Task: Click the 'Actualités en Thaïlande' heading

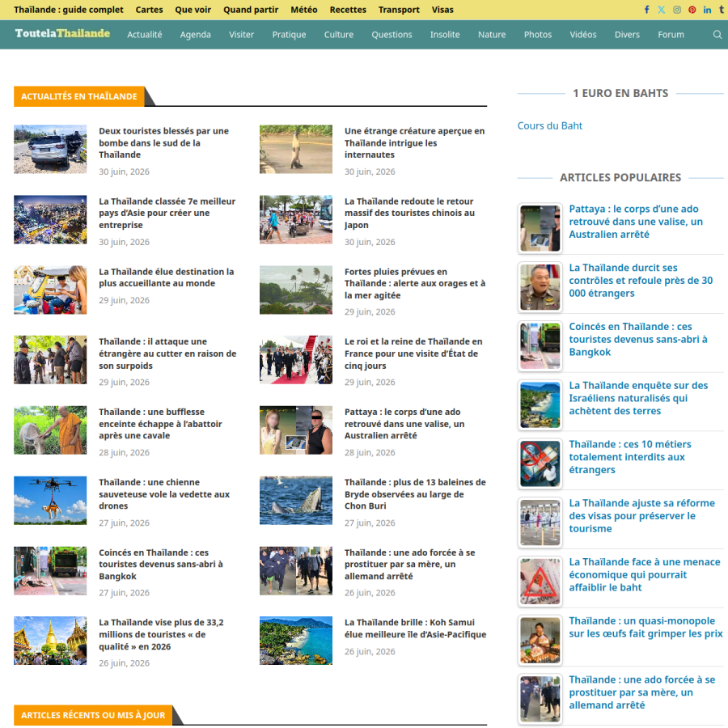Action: click(x=79, y=96)
